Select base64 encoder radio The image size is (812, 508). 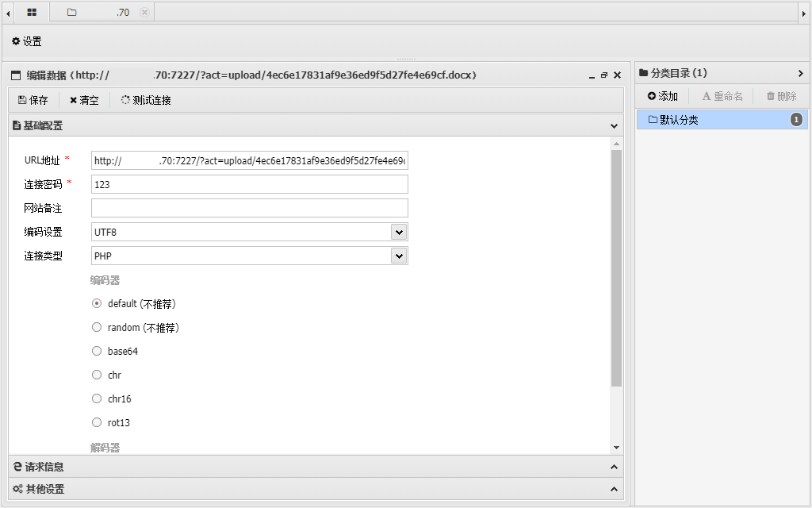(96, 351)
